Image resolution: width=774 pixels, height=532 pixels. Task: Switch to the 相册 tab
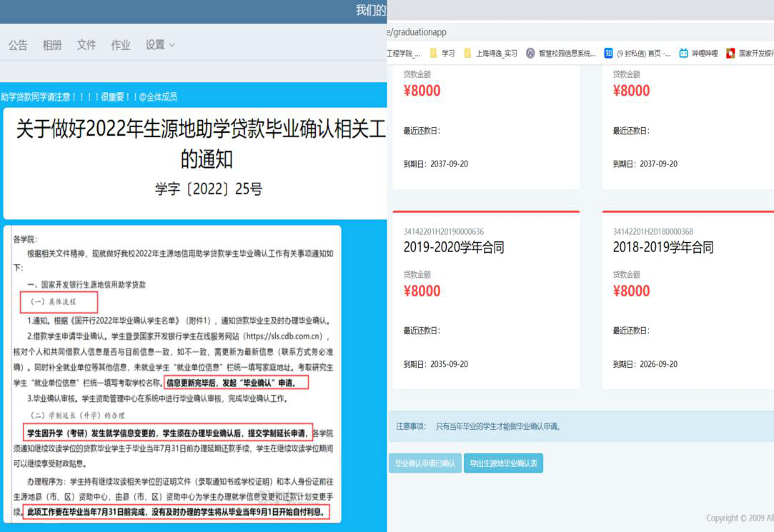coord(52,45)
